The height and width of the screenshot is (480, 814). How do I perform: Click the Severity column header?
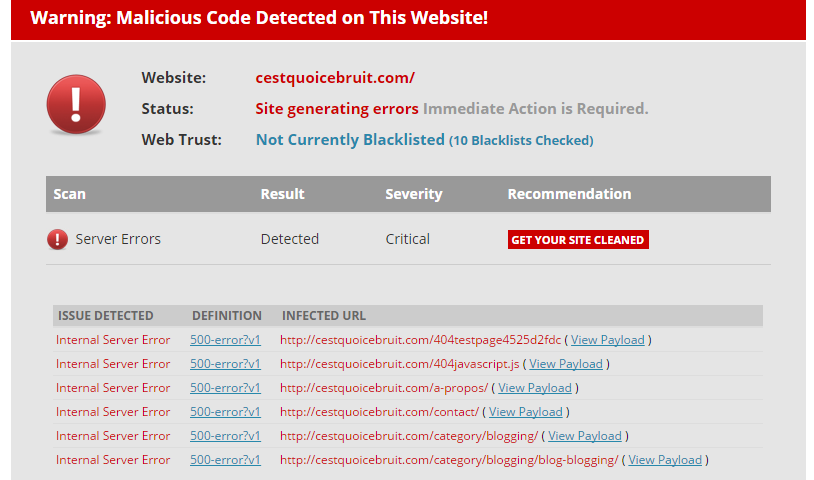coord(414,194)
